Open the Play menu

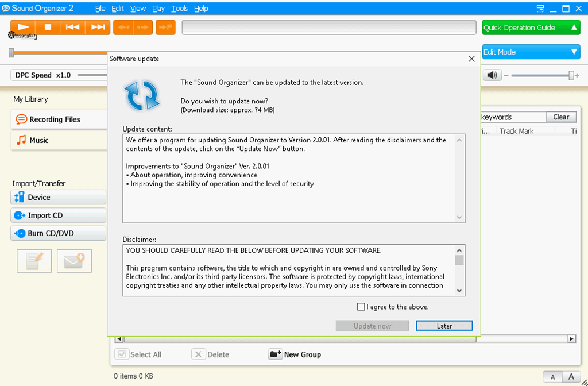pyautogui.click(x=158, y=8)
